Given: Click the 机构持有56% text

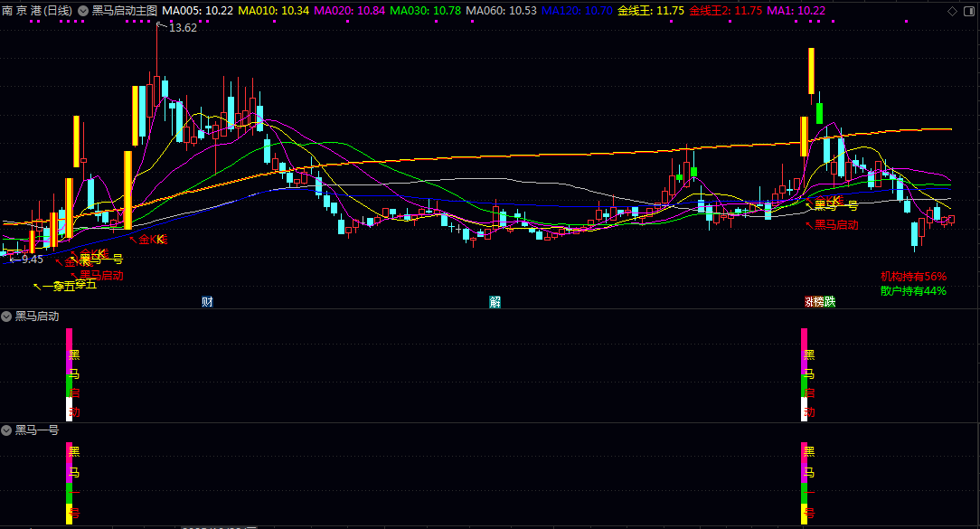Looking at the screenshot, I should click(913, 277).
